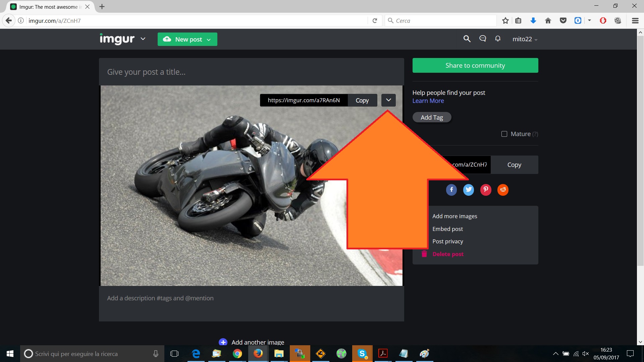The image size is (644, 362).
Task: Share post on Pinterest icon
Action: [486, 190]
